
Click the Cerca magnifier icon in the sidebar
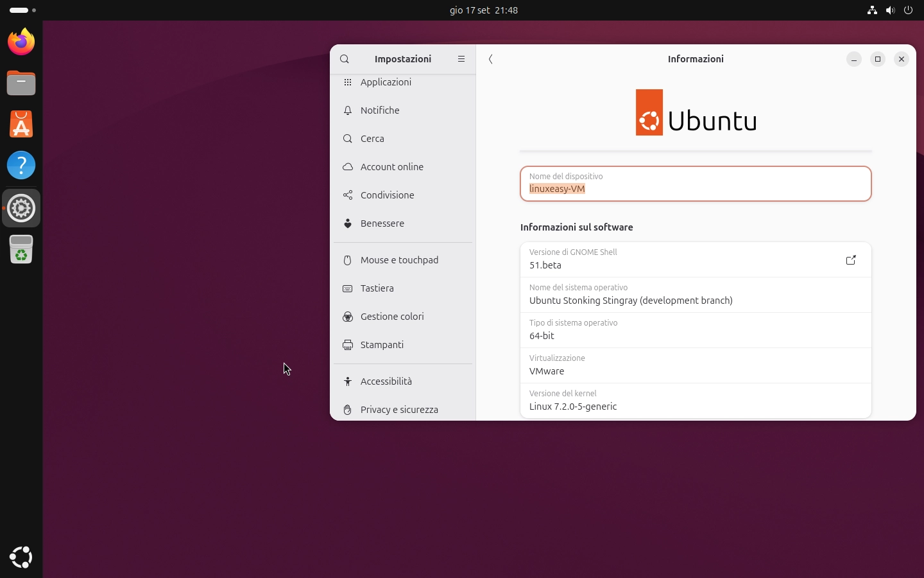click(348, 139)
